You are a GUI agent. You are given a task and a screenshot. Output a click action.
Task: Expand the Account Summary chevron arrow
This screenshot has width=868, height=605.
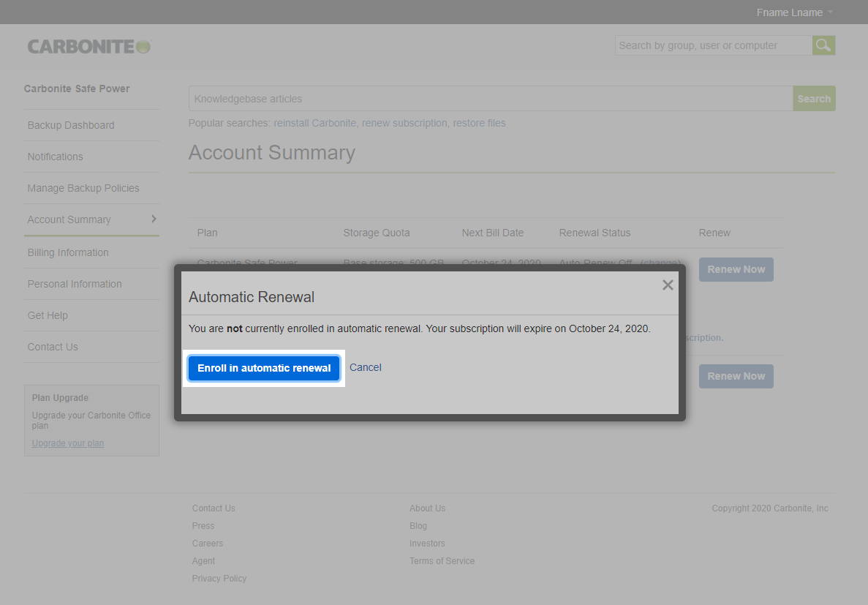point(154,219)
